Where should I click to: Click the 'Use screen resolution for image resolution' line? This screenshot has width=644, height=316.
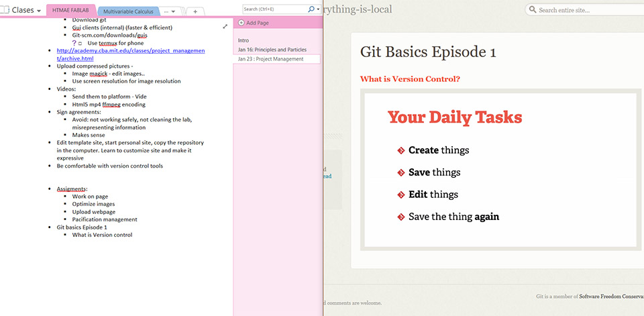pyautogui.click(x=127, y=81)
